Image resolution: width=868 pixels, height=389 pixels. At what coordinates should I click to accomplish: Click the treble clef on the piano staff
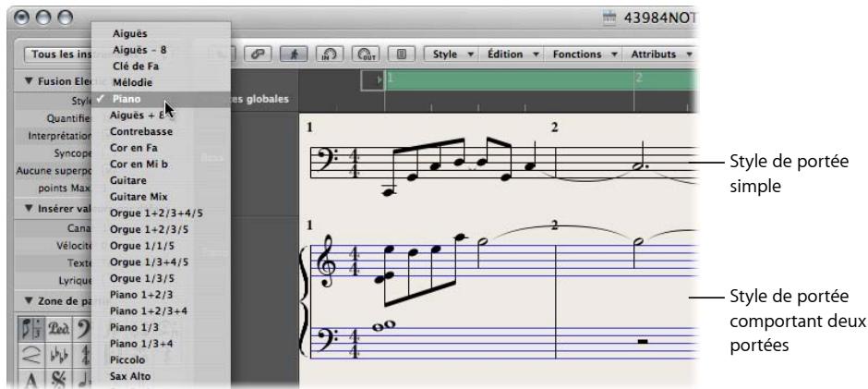[x=328, y=261]
